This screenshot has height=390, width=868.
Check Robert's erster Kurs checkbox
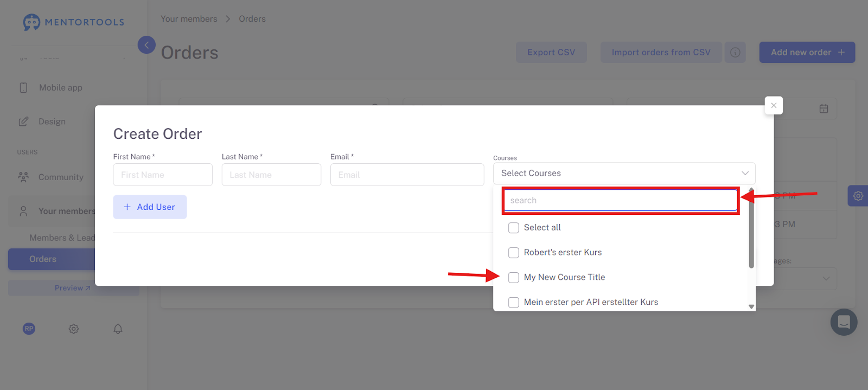(x=514, y=253)
